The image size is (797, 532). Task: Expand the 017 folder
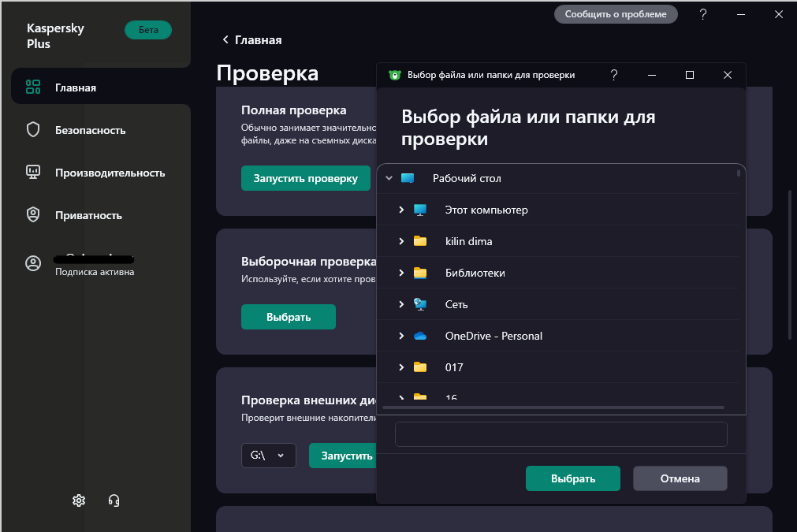click(401, 367)
